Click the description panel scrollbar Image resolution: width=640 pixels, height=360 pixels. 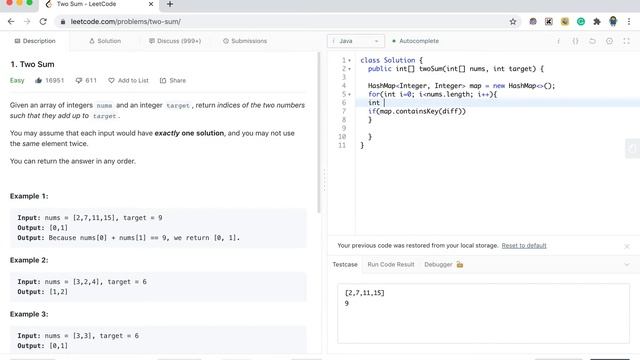click(x=319, y=133)
